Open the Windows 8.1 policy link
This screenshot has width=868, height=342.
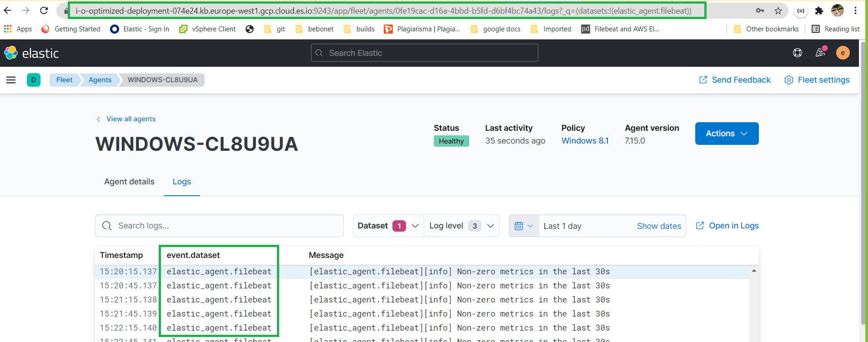(585, 141)
